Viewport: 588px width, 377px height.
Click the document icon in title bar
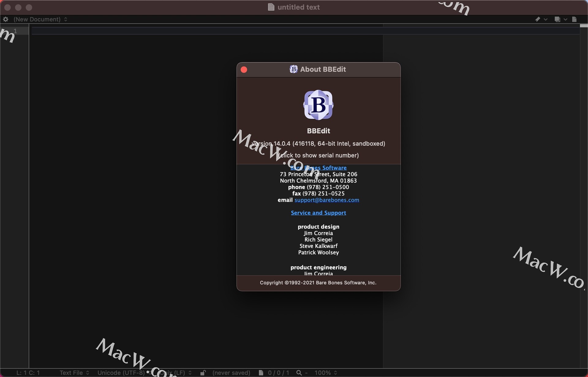[271, 6]
